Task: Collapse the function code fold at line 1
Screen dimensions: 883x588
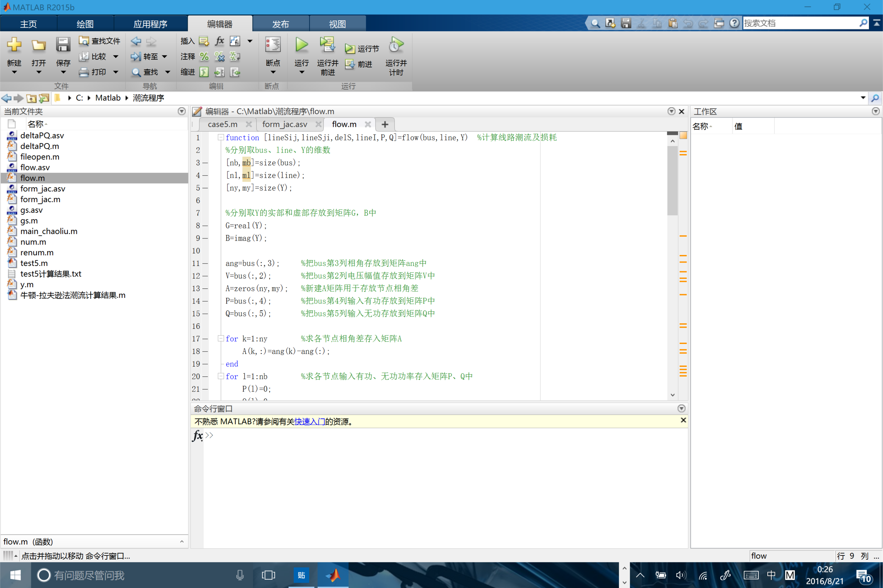Action: click(221, 138)
